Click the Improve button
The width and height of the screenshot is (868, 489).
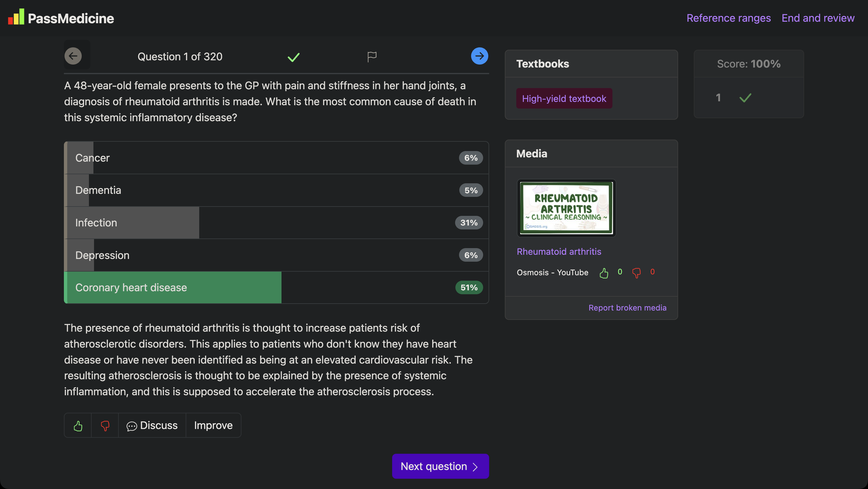(x=213, y=426)
